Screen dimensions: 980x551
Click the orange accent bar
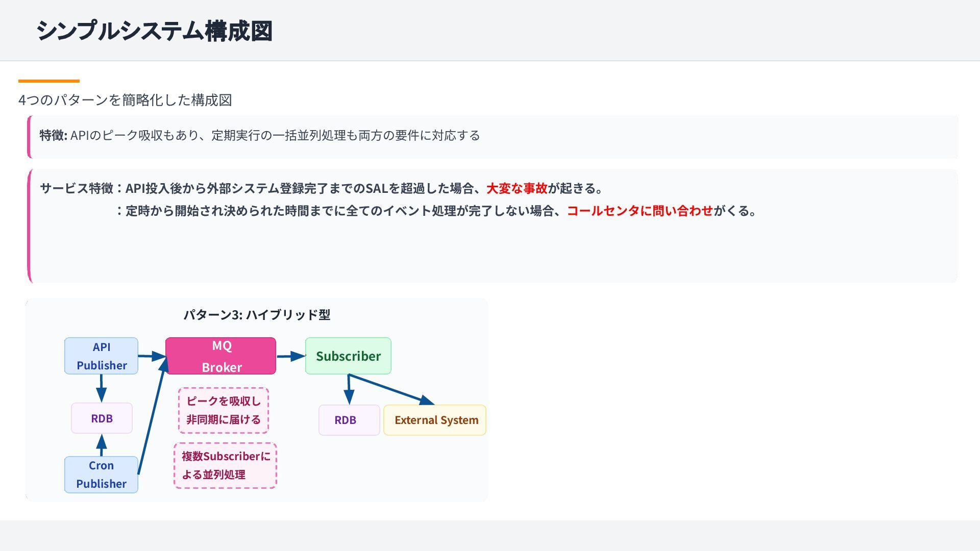[49, 81]
